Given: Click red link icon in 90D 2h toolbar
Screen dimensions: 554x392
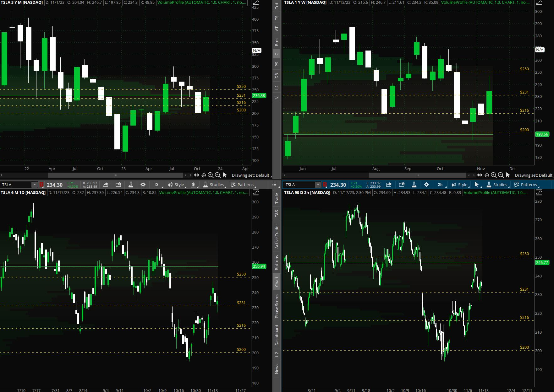Looking at the screenshot, I should pyautogui.click(x=325, y=185).
